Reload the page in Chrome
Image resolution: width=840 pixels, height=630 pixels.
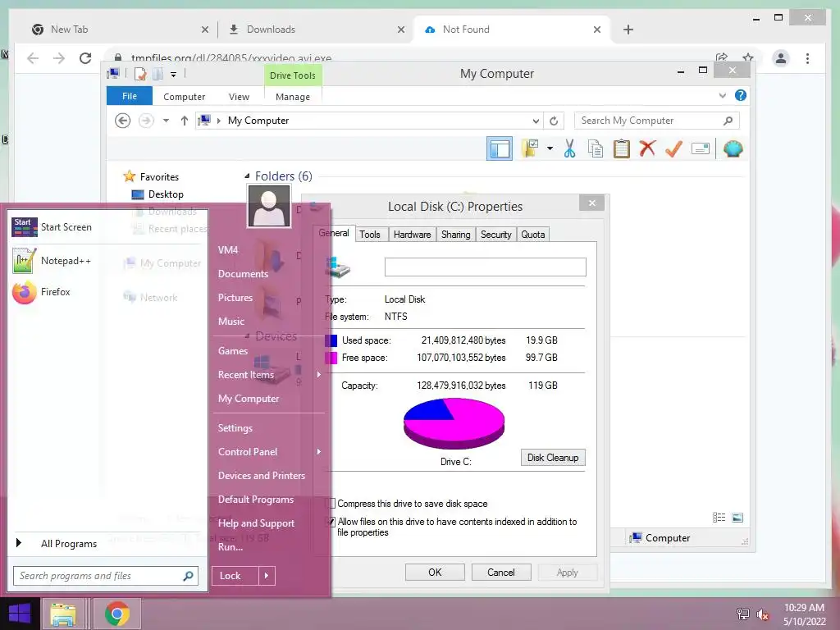tap(85, 58)
